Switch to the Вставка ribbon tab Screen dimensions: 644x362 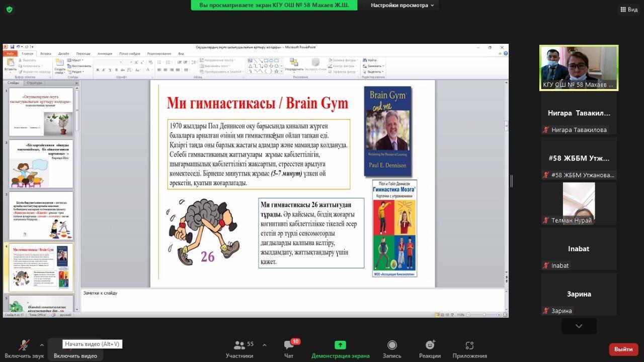(x=45, y=53)
